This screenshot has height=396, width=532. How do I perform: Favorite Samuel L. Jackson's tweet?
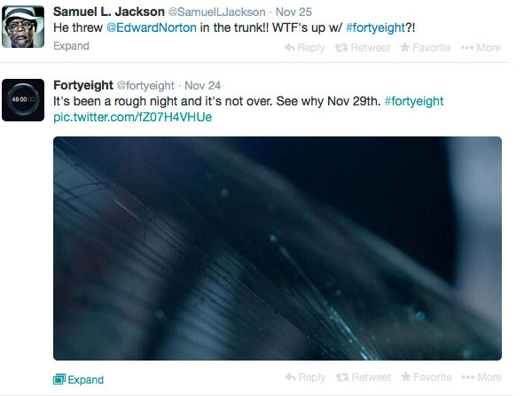click(426, 48)
